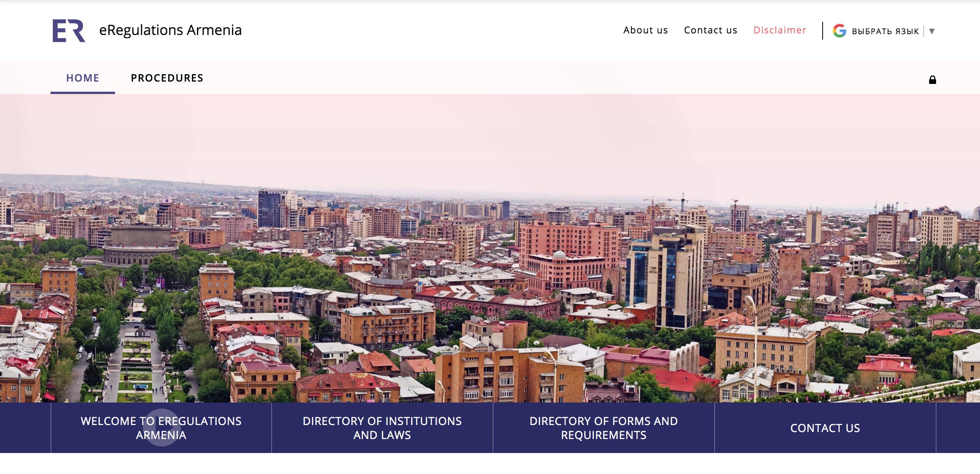Screen dimensions: 980x474
Task: Open Welcome to eRegulations Armenia panel
Action: [161, 428]
